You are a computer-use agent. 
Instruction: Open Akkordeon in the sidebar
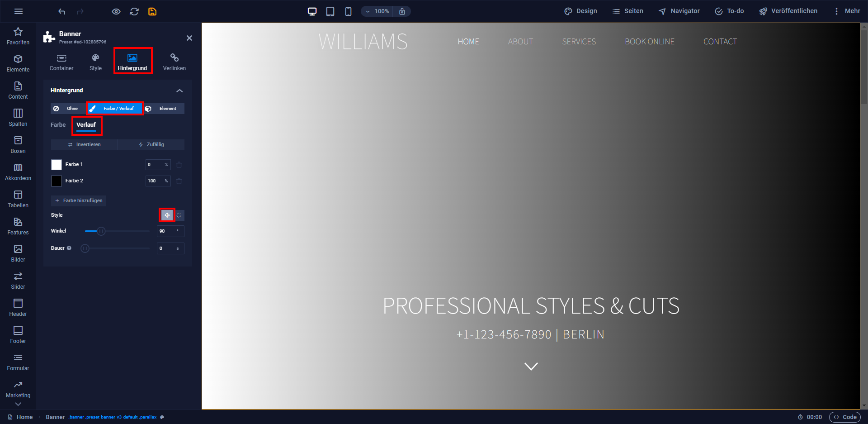point(18,172)
